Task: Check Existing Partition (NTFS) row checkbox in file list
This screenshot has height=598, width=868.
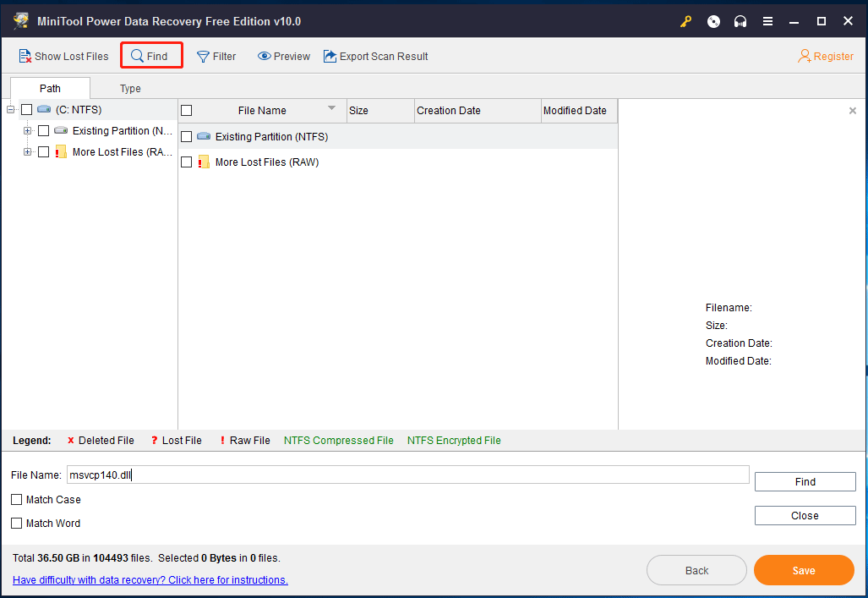Action: point(187,136)
